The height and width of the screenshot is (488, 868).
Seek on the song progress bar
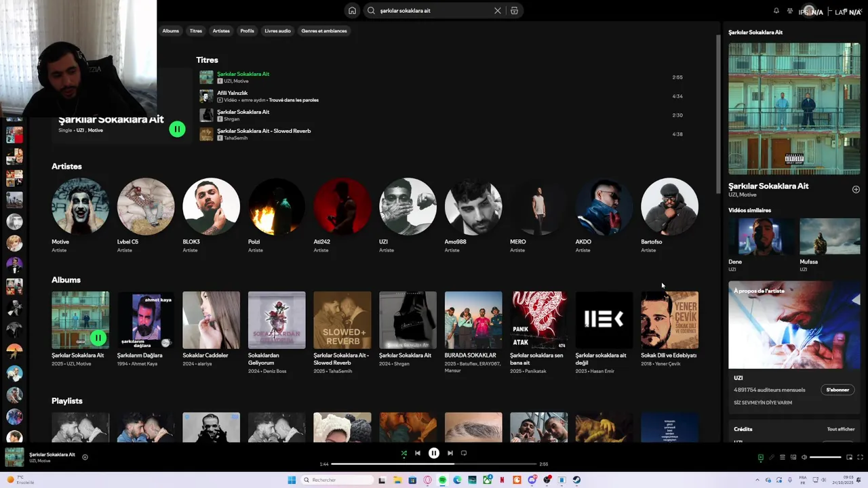pyautogui.click(x=434, y=464)
